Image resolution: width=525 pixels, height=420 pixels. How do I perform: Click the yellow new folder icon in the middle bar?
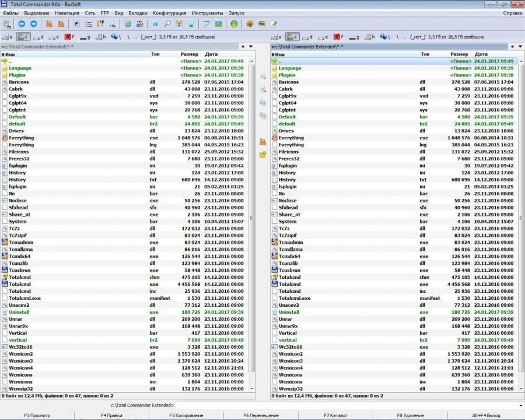click(263, 155)
